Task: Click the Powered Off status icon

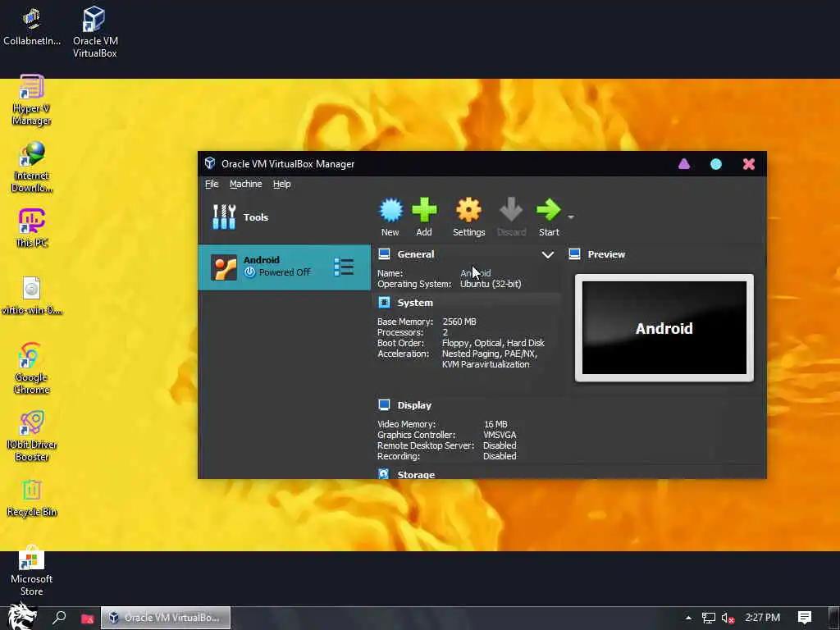Action: tap(249, 272)
